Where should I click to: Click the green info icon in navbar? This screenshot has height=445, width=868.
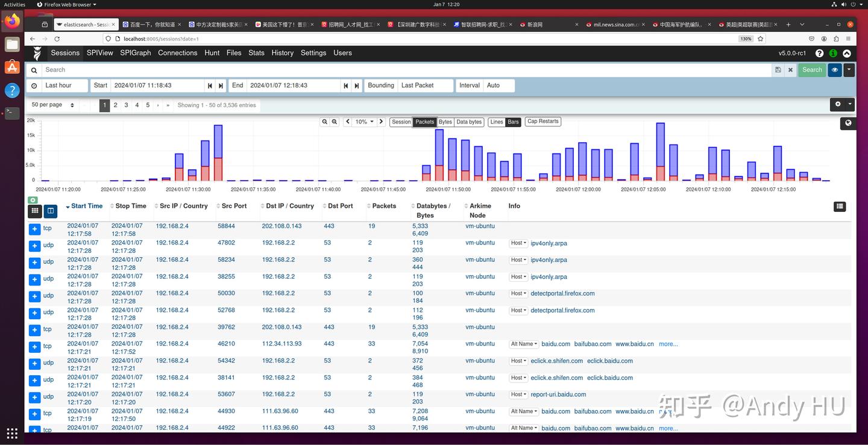(833, 54)
